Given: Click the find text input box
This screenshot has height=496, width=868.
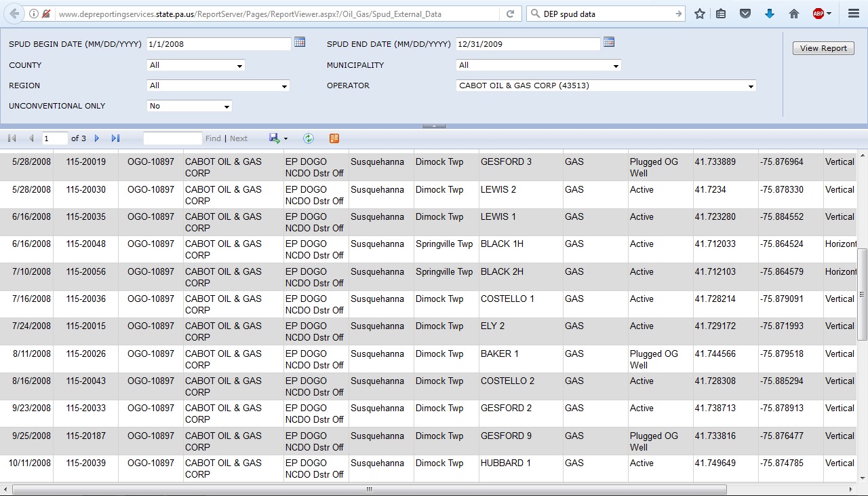Looking at the screenshot, I should point(172,138).
